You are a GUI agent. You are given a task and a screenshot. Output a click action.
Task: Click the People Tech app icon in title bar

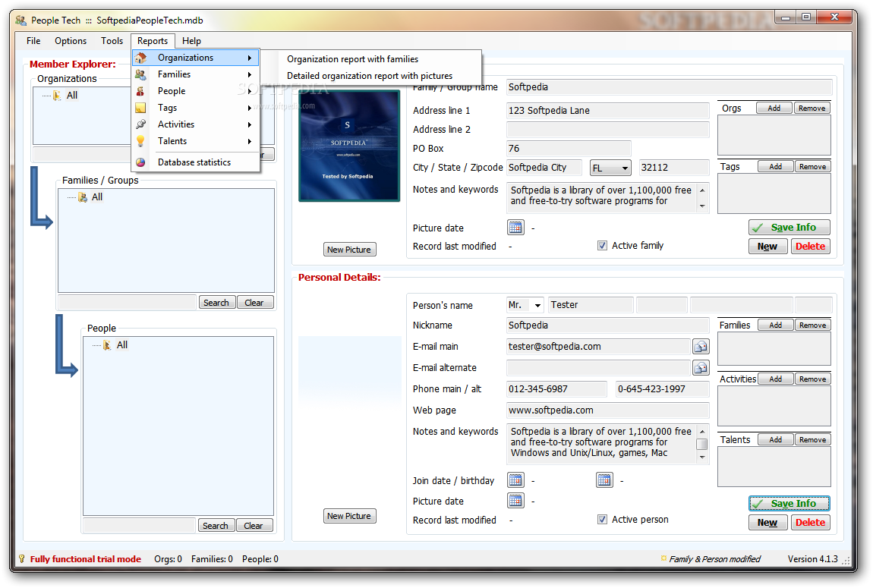(21, 20)
